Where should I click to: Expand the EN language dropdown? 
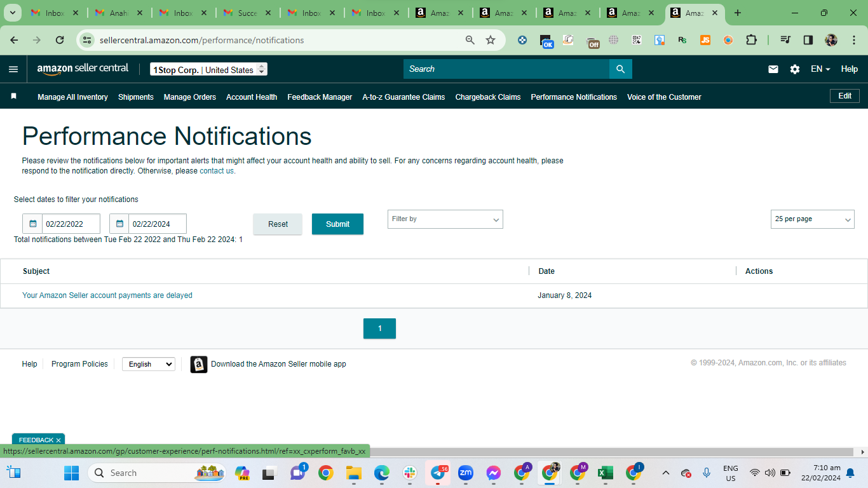click(x=820, y=69)
